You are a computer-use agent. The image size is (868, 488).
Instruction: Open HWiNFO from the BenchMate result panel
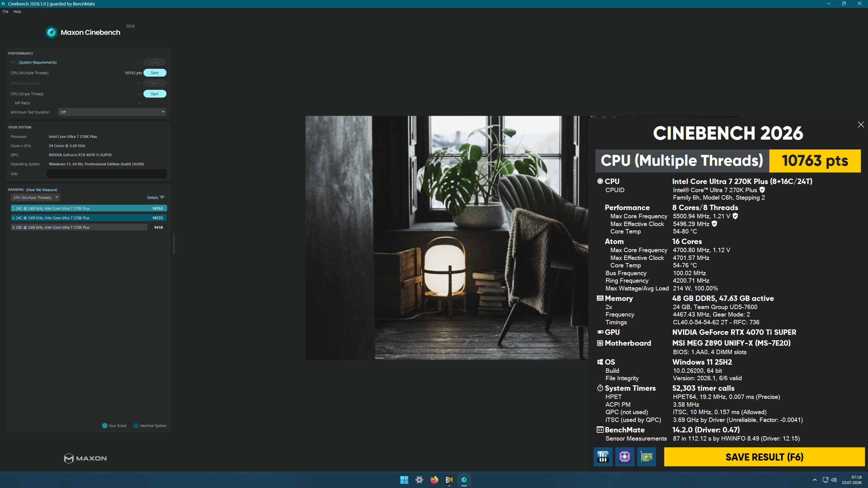(603, 457)
